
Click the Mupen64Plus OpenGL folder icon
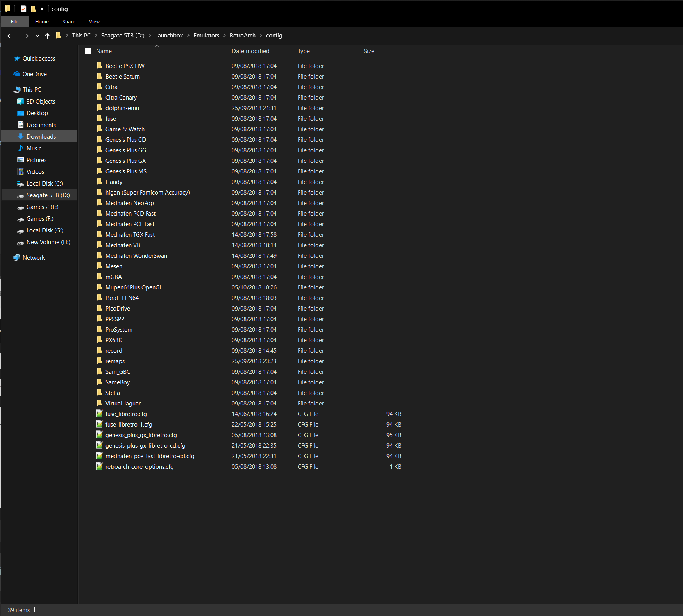tap(99, 287)
